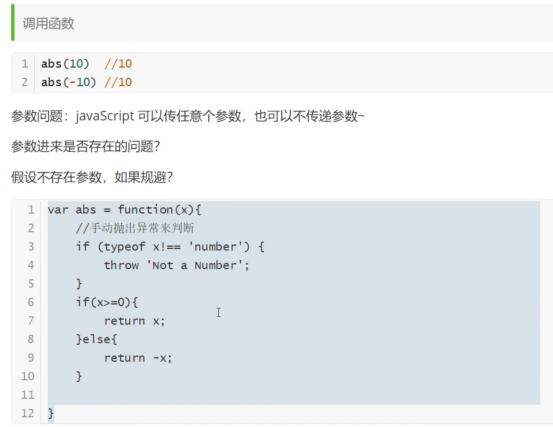Click line number 10 in second code block
The image size is (553, 427).
click(28, 376)
